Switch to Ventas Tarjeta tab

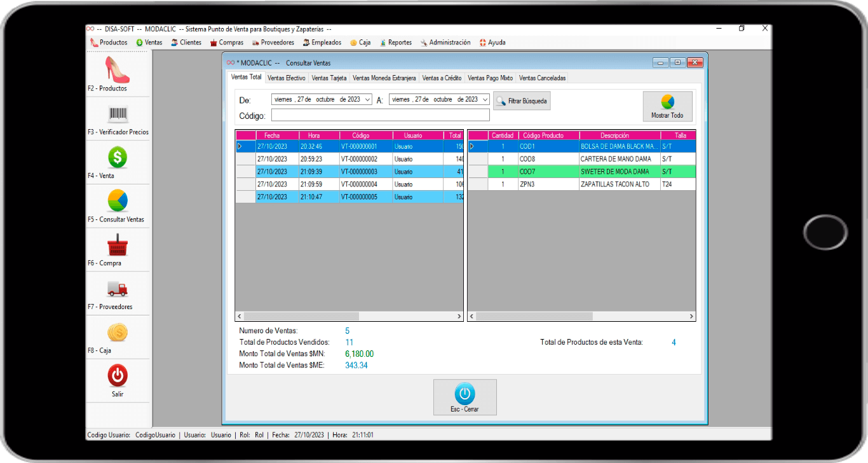(329, 78)
